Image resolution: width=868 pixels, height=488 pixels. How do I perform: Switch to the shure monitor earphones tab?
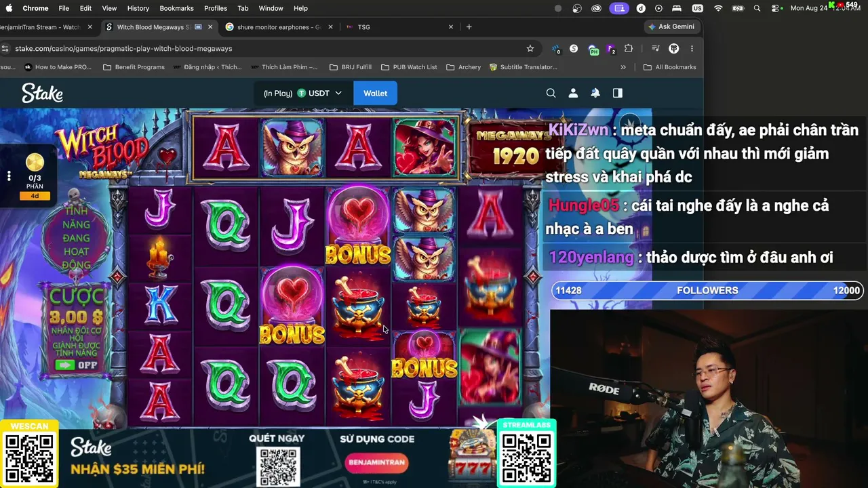(x=278, y=27)
